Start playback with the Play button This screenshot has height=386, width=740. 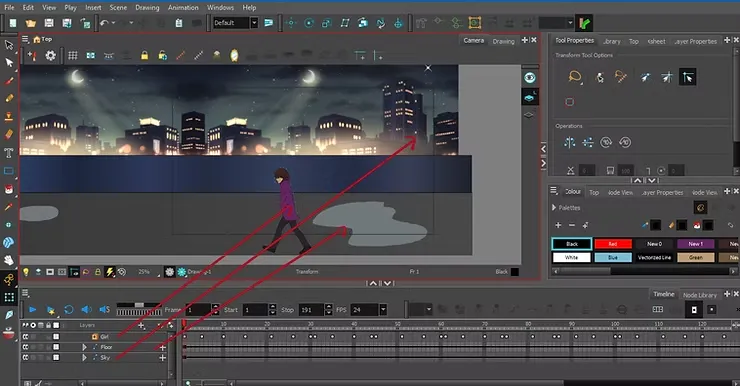point(33,310)
